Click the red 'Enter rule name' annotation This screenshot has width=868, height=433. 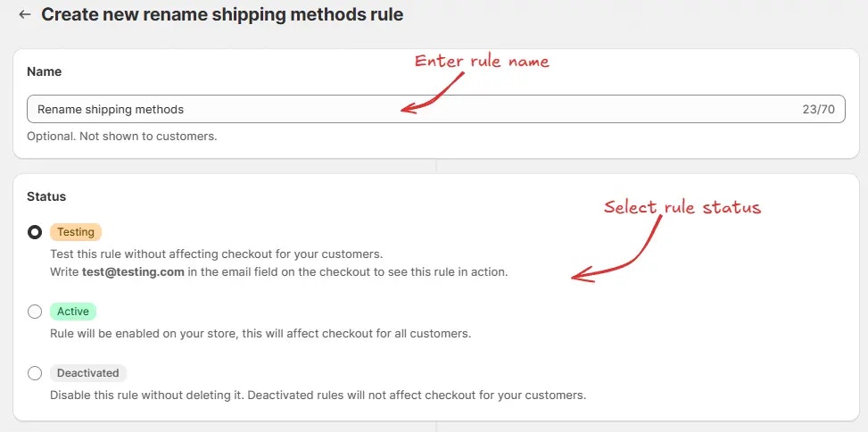point(482,61)
